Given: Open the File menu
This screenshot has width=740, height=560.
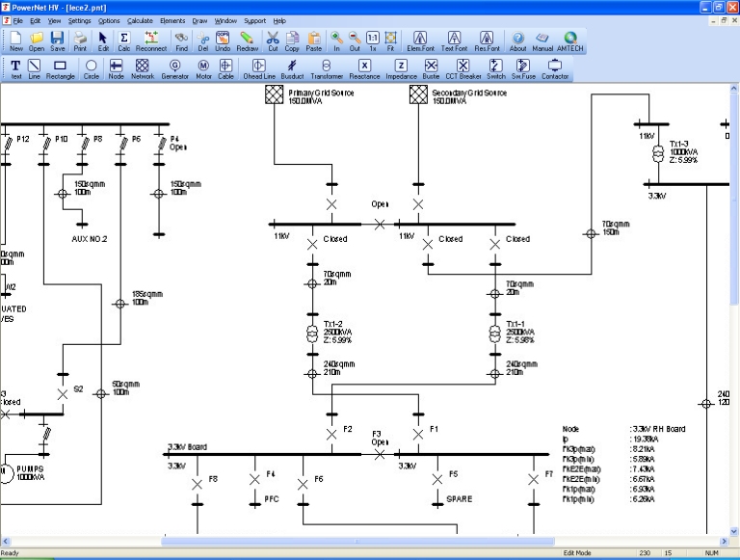Looking at the screenshot, I should (17, 21).
